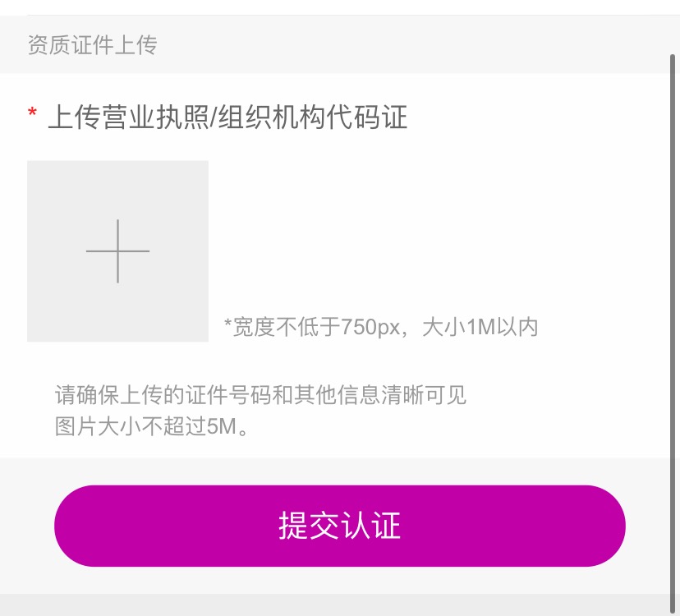The width and height of the screenshot is (680, 616).
Task: Click the 大小1M以内 hint text
Action: [x=480, y=327]
